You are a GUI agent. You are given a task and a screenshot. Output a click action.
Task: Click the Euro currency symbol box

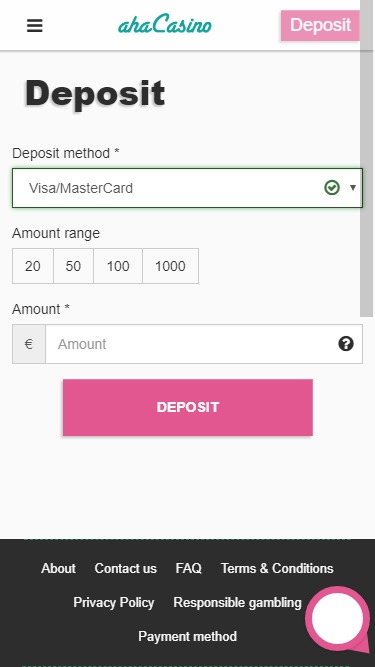point(29,344)
